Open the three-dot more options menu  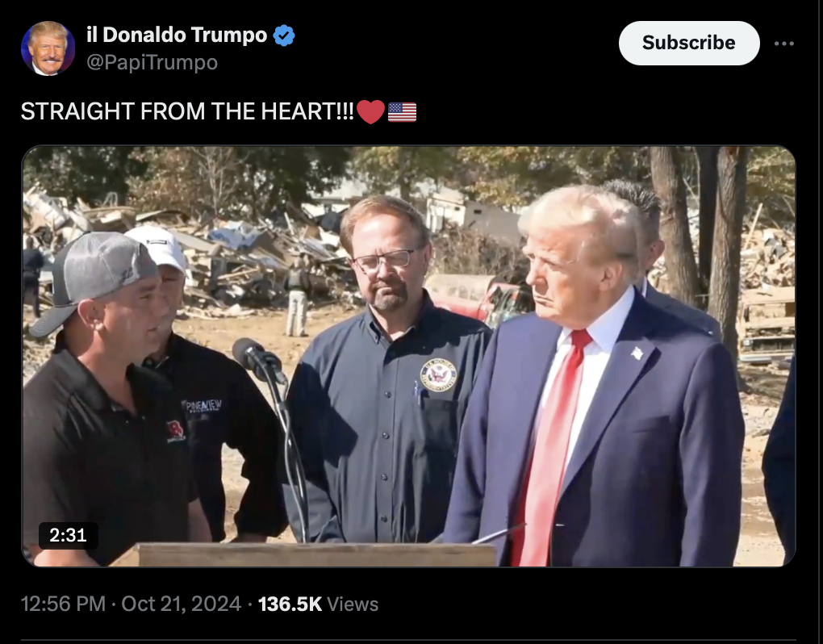click(783, 43)
